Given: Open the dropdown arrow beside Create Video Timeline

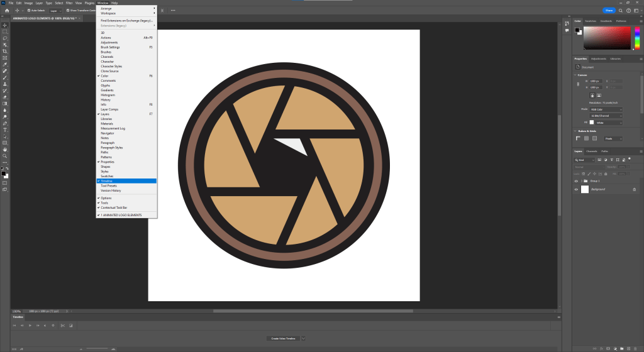Looking at the screenshot, I should tap(303, 338).
